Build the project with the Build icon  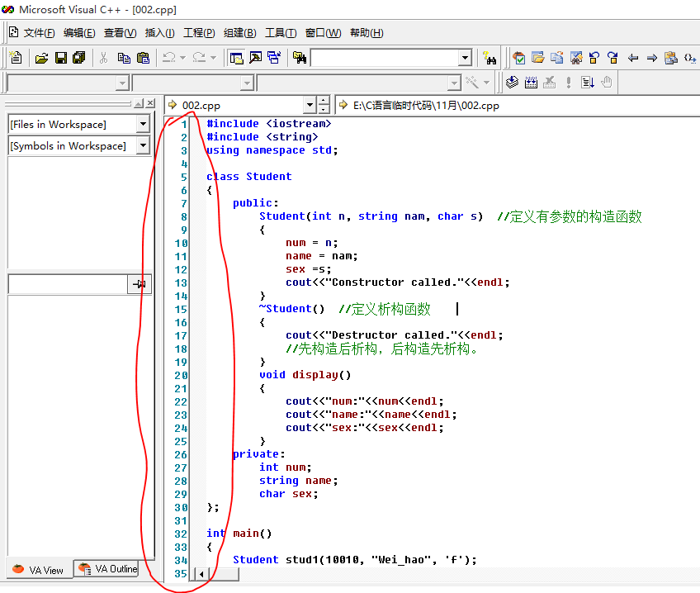click(x=530, y=83)
